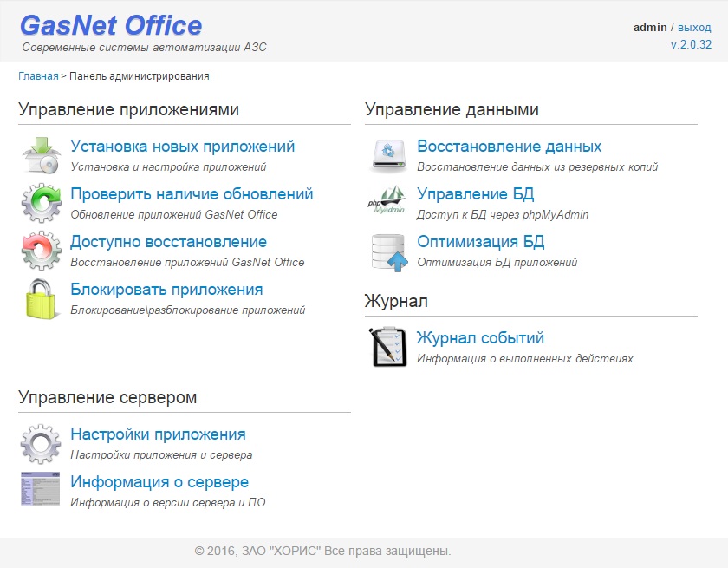The width and height of the screenshot is (728, 568).
Task: Open Управление БД link
Action: [476, 193]
